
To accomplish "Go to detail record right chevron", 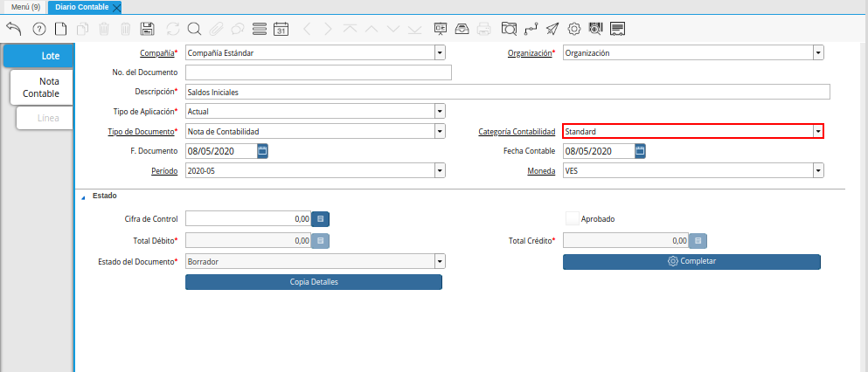I will [x=329, y=29].
